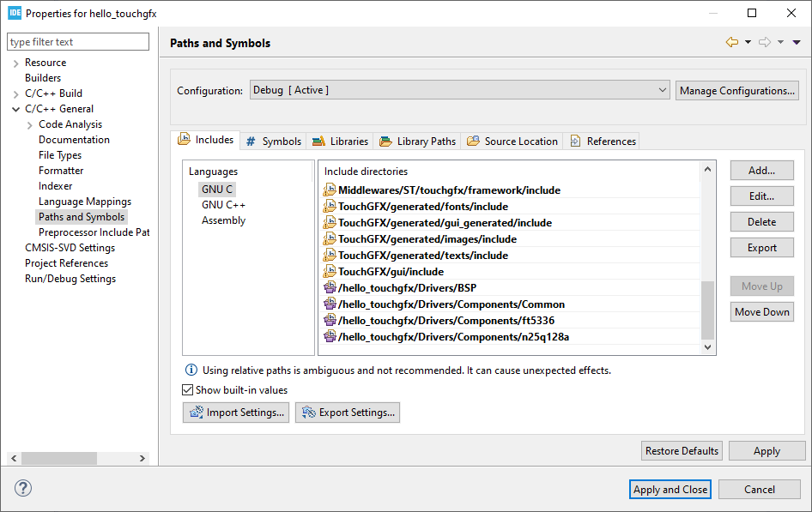Click folder icon beside Middlewares/ST/touchgfx/framework/include
This screenshot has width=812, height=512.
click(x=330, y=190)
